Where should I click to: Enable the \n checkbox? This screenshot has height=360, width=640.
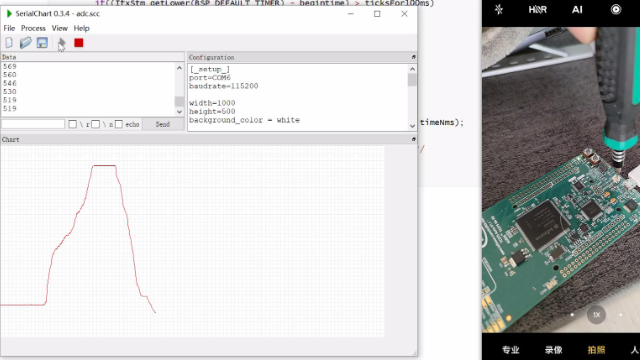tap(96, 124)
